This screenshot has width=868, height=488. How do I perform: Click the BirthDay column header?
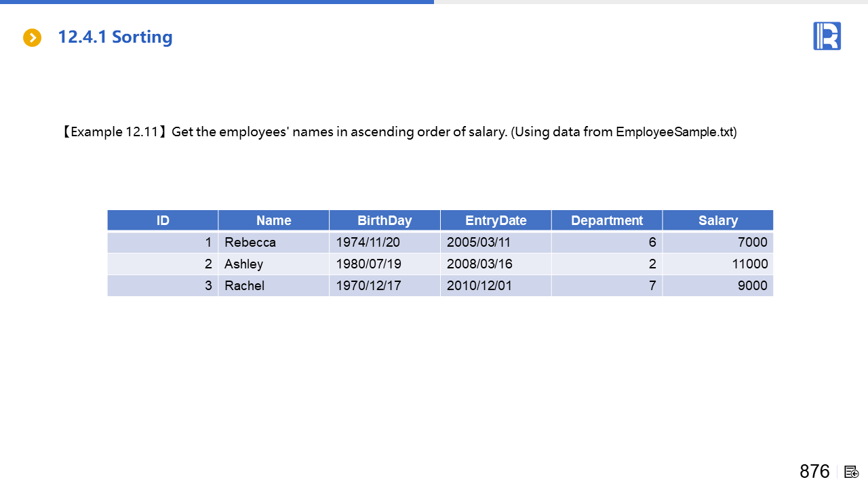pos(384,220)
